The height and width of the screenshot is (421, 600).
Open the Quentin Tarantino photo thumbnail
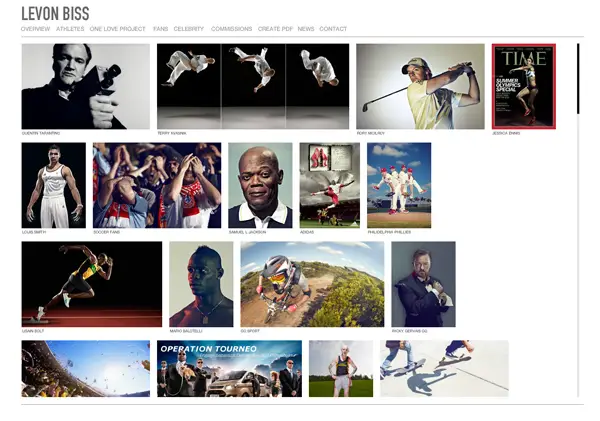pos(85,86)
